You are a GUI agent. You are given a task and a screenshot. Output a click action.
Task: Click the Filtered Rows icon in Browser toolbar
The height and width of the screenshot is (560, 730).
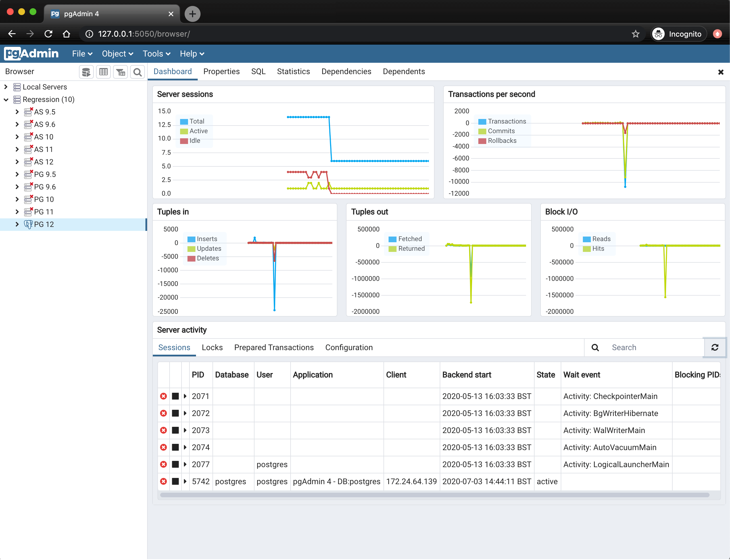click(x=120, y=72)
